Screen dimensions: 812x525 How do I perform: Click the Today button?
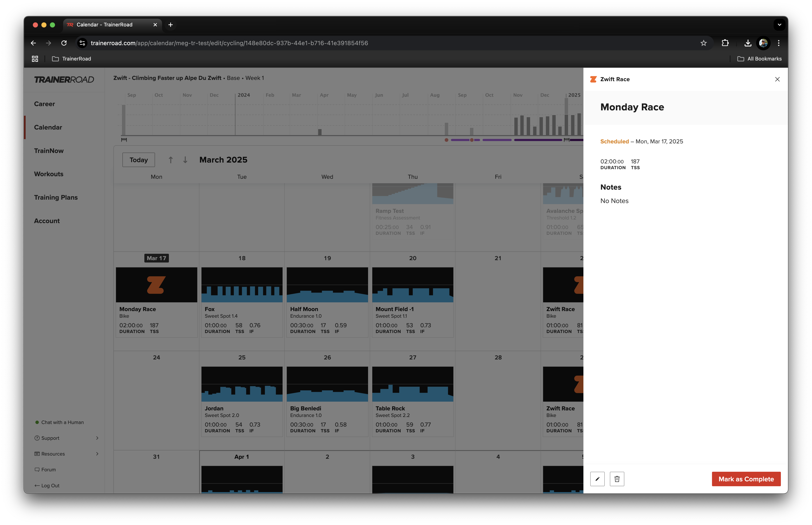point(139,160)
